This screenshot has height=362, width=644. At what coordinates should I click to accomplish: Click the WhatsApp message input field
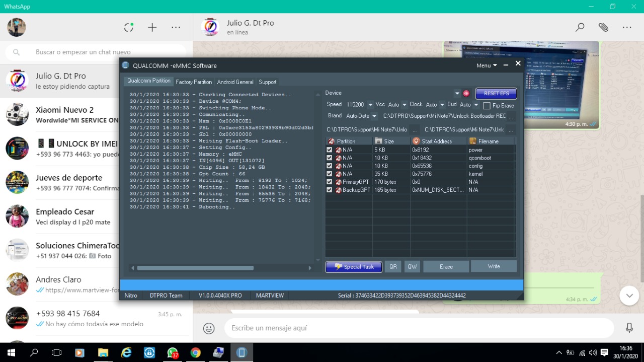click(419, 328)
